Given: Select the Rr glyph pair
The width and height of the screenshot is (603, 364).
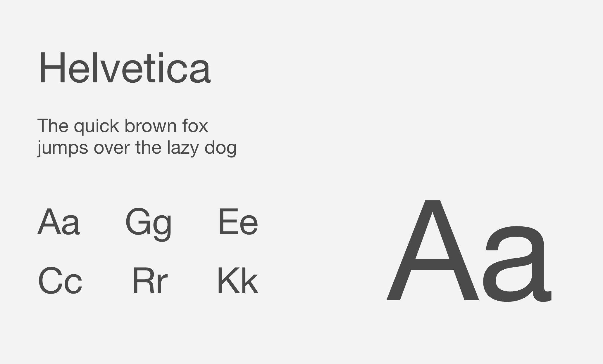Looking at the screenshot, I should pyautogui.click(x=149, y=281).
